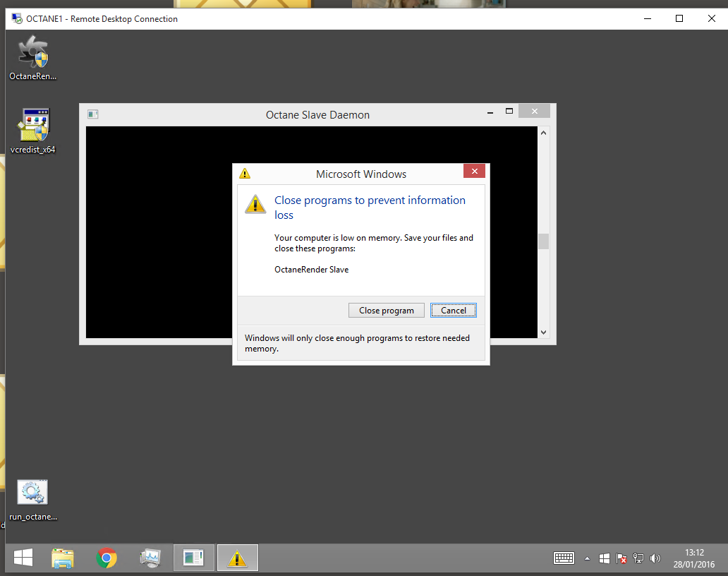728x576 pixels.
Task: Click the Octane Slave Daemon scroll up arrow
Action: coord(543,133)
